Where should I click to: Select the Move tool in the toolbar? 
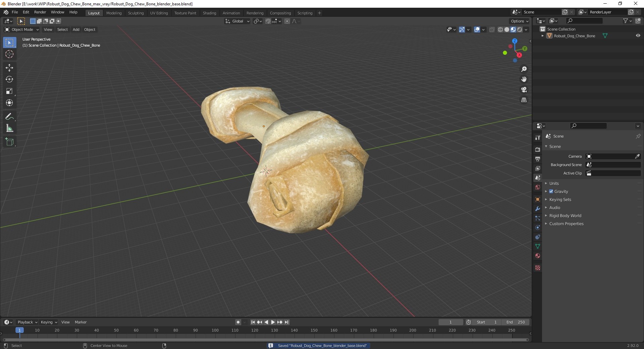click(9, 68)
